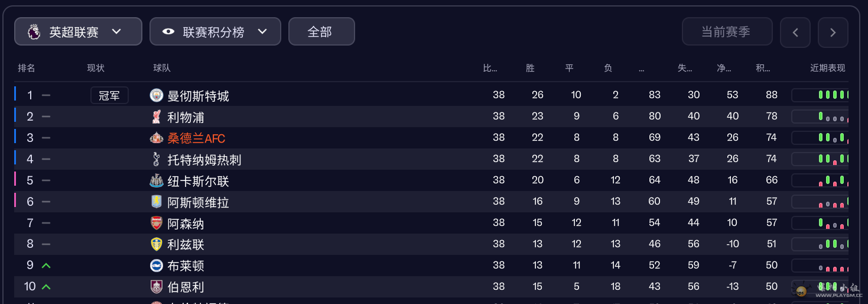Click the Tottenham Hotspur crest icon

point(156,159)
